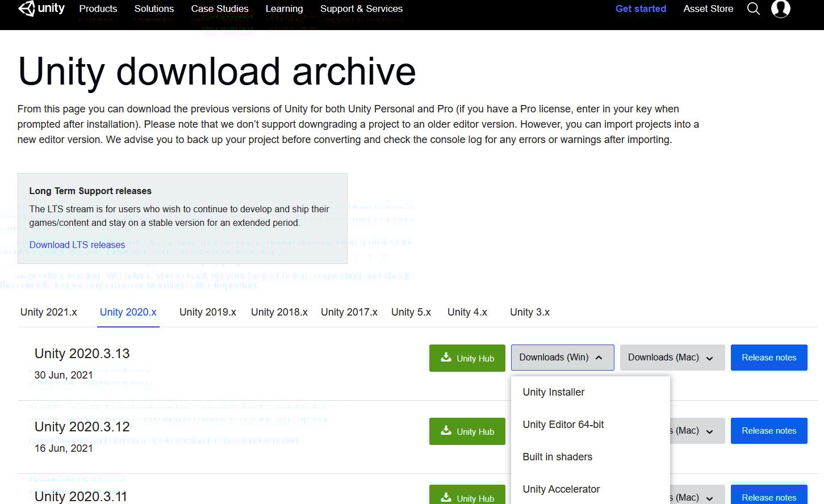Switch to the Unity 3.x tab
The width and height of the screenshot is (824, 504).
(x=530, y=312)
